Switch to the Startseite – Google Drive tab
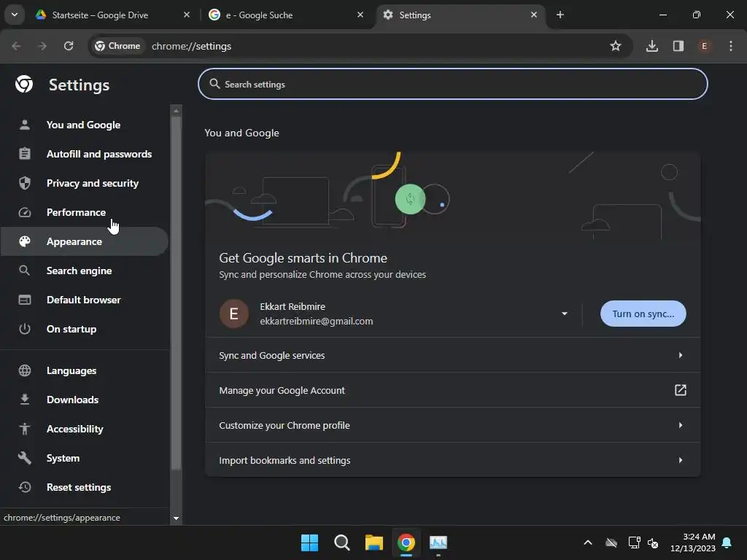This screenshot has width=747, height=560. pos(112,15)
